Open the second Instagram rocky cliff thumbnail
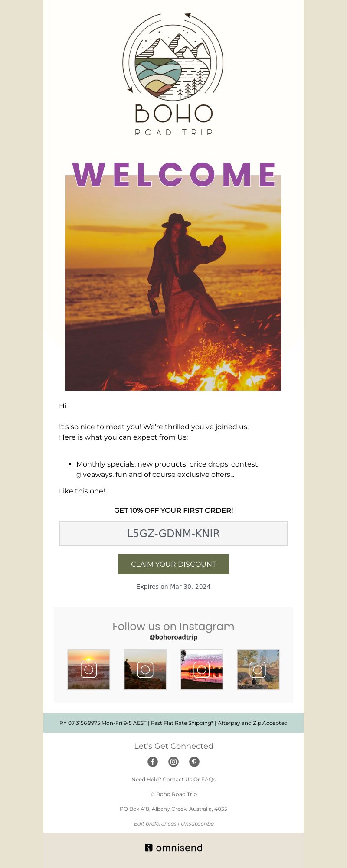This screenshot has height=868, width=347. tap(145, 669)
